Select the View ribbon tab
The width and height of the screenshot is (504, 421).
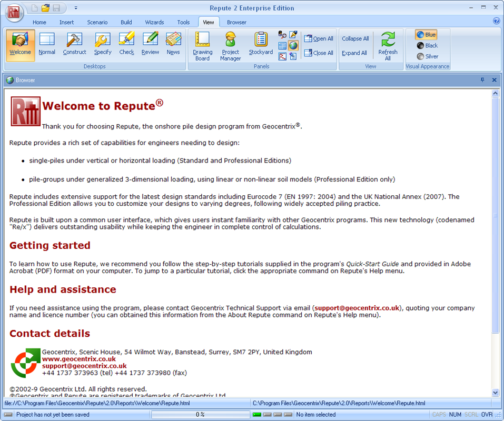(208, 22)
